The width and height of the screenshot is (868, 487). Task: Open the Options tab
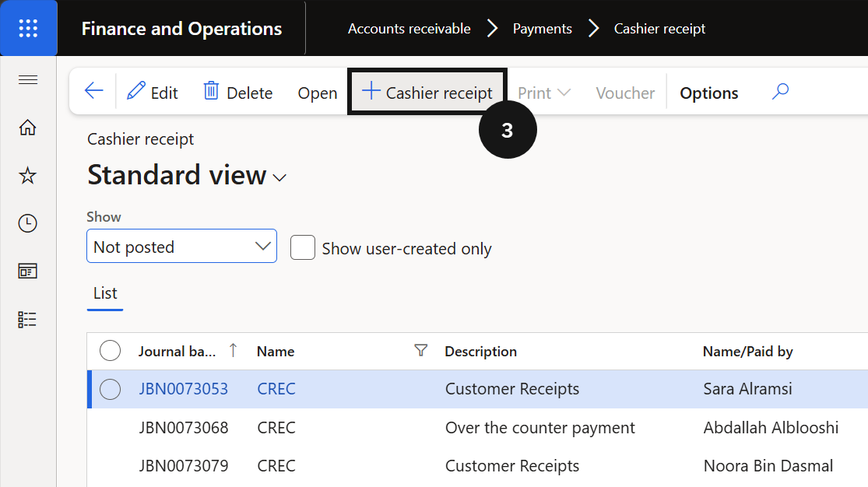pos(708,93)
